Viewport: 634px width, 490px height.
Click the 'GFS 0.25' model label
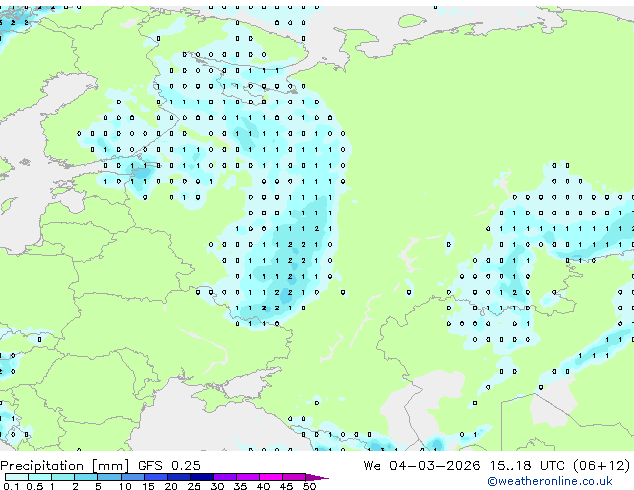coord(169,465)
